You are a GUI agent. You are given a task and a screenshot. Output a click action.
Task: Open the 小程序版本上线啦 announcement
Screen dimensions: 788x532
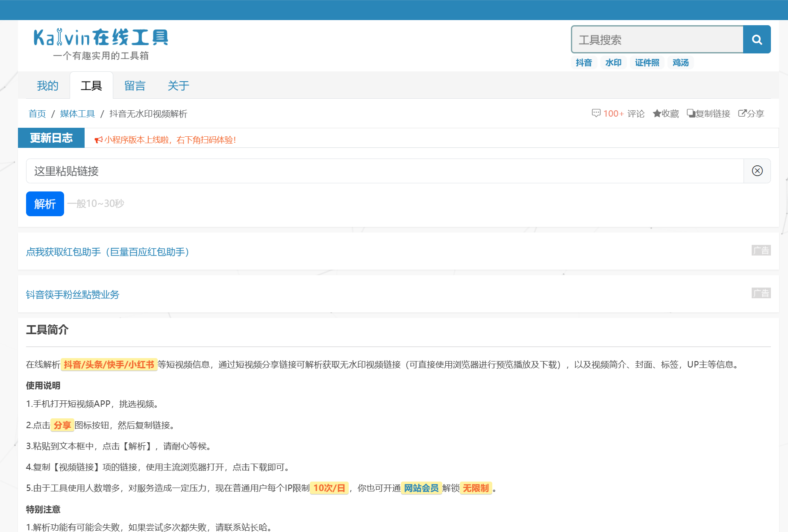170,140
